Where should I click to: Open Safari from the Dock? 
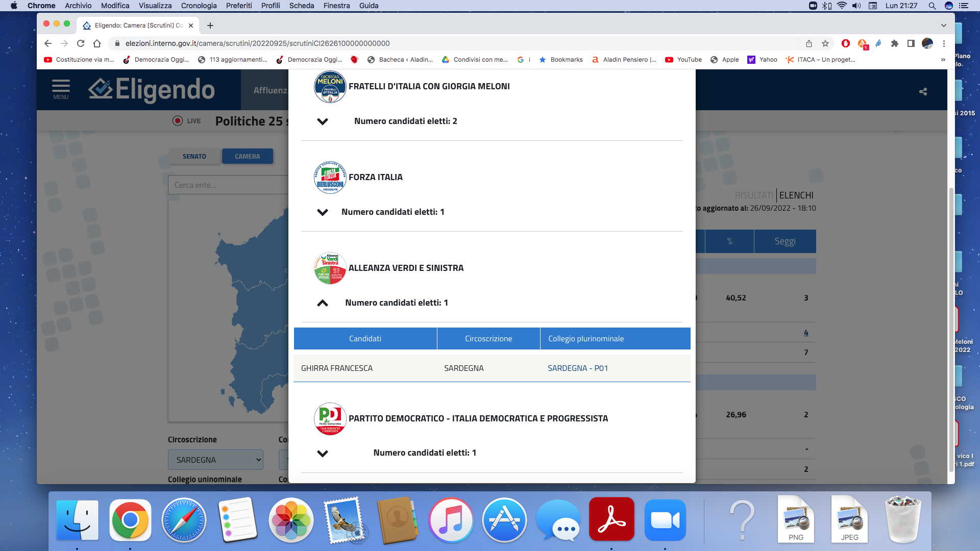(x=184, y=520)
